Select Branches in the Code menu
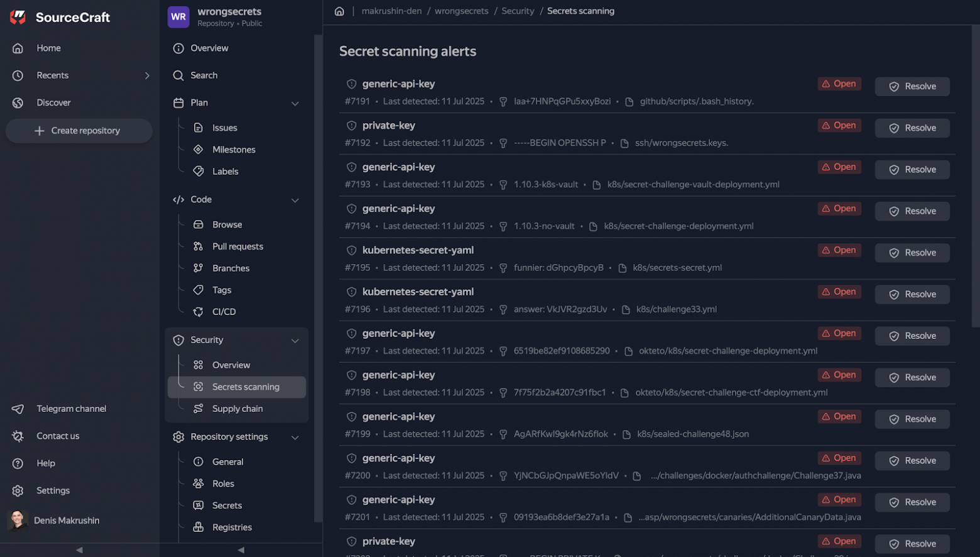980x557 pixels. click(x=231, y=268)
